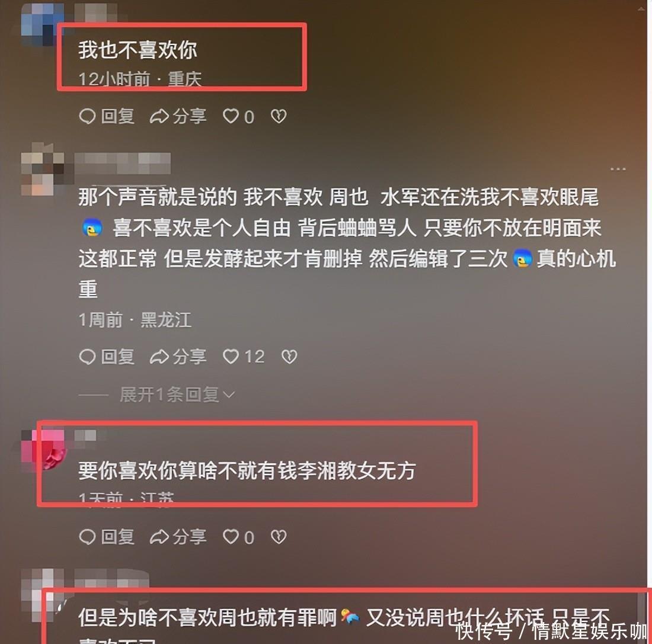Share the 黑龙江 comment about 水军

point(178,357)
